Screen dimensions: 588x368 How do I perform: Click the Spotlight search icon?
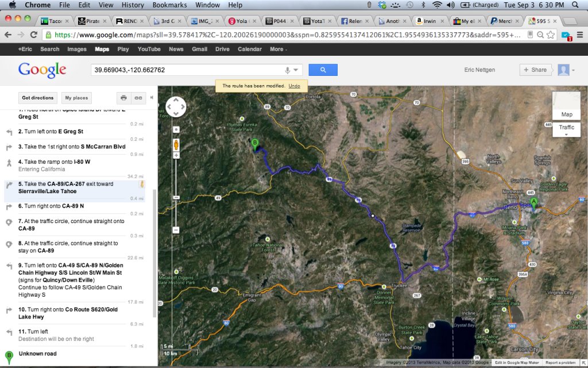click(x=575, y=5)
